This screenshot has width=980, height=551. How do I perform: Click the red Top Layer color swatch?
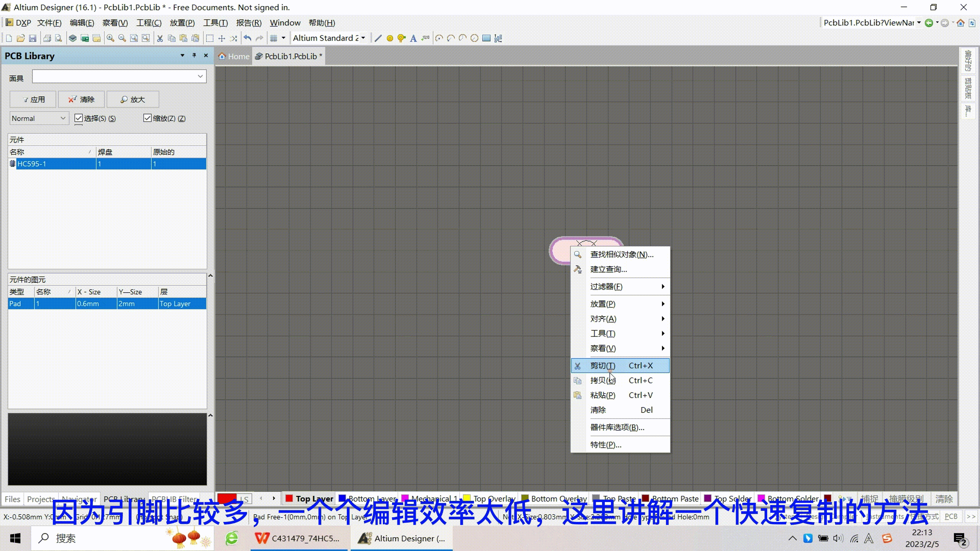coord(289,498)
